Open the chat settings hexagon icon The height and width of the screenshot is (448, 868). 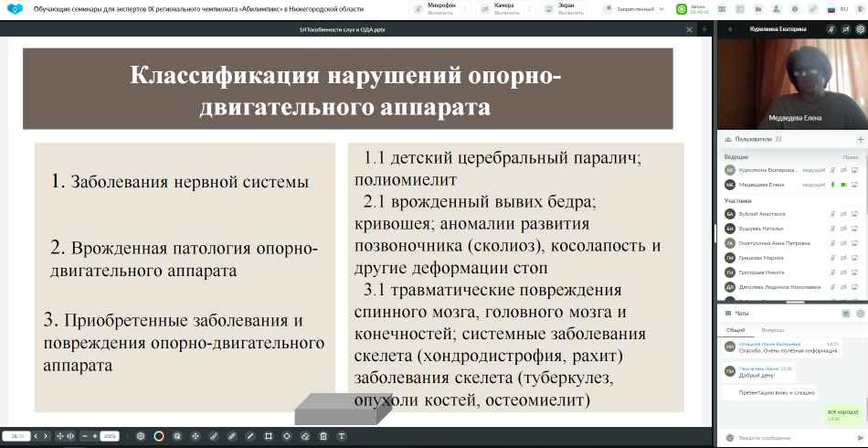point(861,314)
